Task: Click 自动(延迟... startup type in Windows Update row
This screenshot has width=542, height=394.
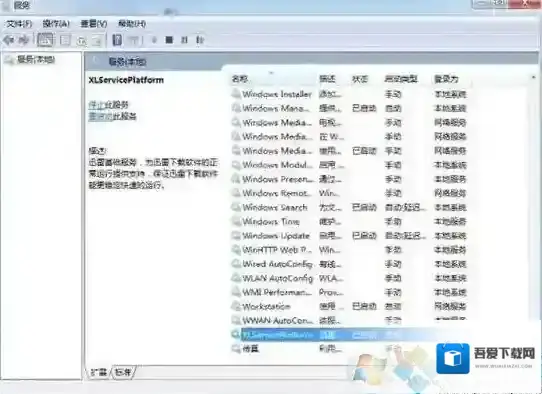Action: point(405,236)
